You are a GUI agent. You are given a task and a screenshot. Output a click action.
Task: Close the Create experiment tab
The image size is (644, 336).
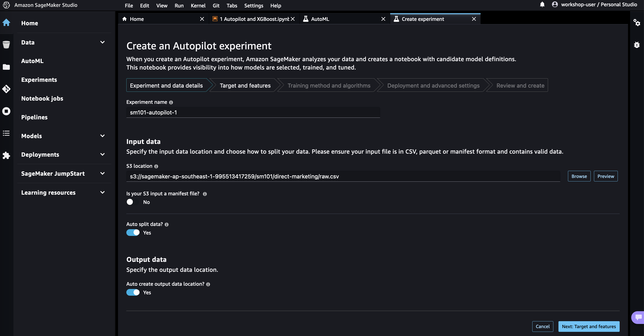[x=474, y=19]
